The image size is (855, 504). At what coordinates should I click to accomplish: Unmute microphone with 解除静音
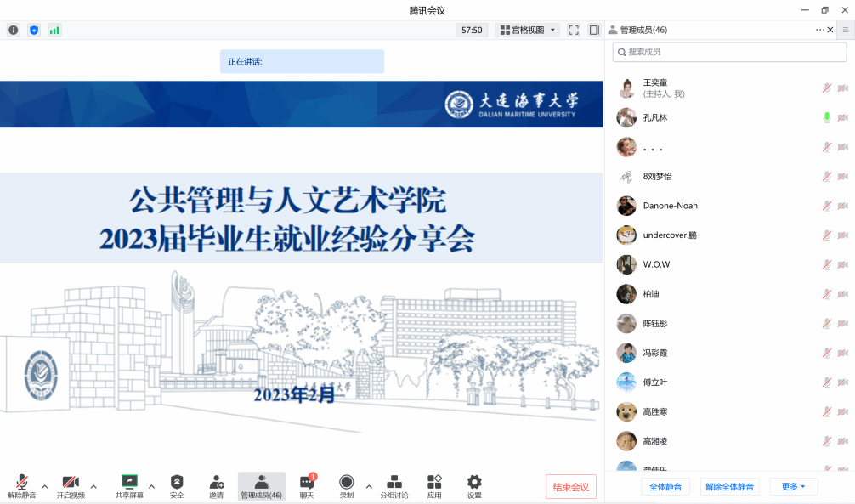click(x=22, y=483)
